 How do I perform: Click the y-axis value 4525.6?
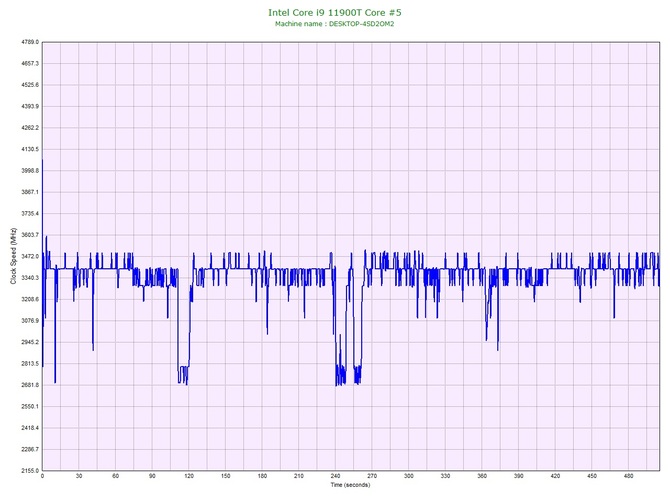coord(30,85)
